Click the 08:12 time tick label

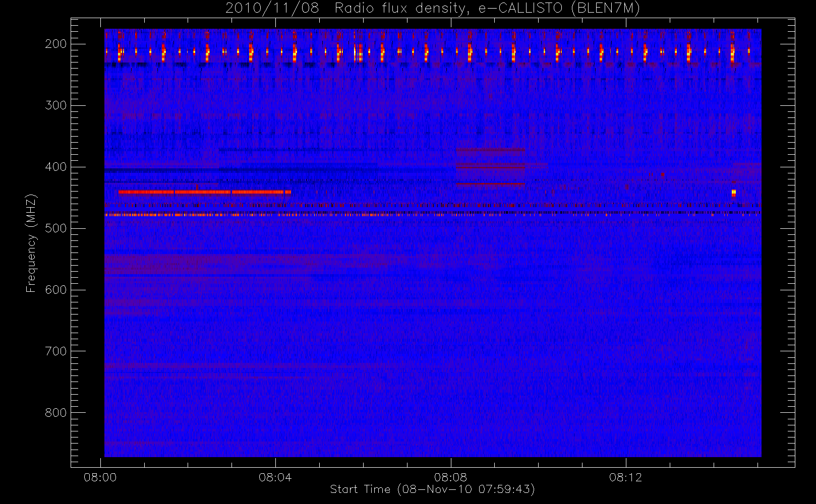[x=625, y=477]
